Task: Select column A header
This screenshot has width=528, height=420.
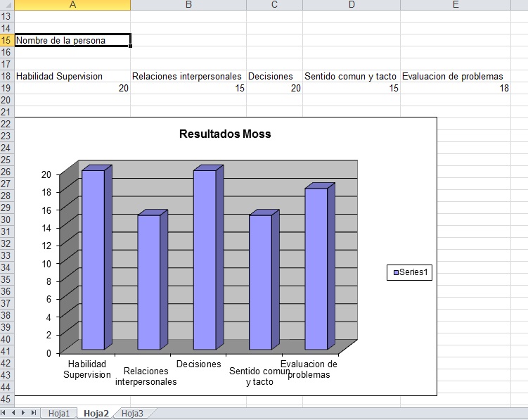Action: point(72,5)
